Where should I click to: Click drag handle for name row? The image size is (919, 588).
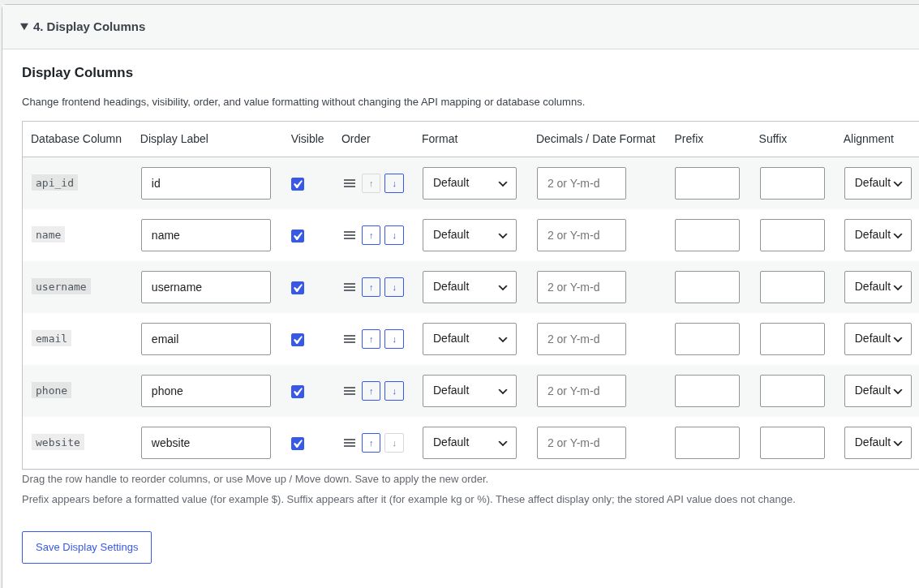click(350, 235)
